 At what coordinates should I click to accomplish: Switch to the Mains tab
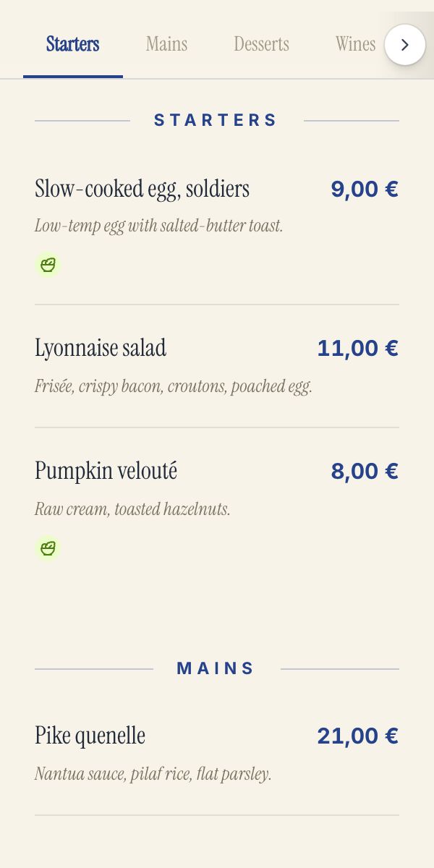(x=166, y=44)
